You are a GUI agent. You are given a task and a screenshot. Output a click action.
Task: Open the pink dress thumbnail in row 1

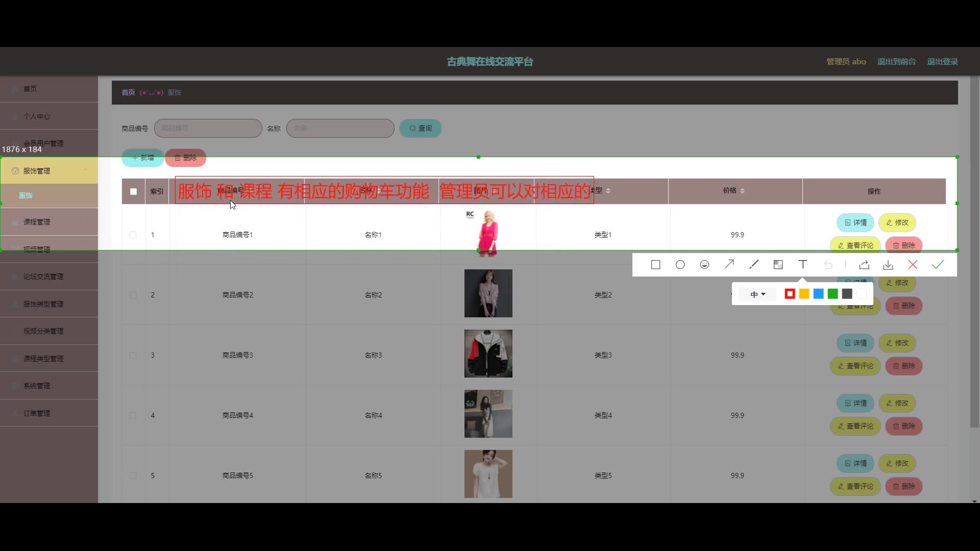tap(488, 233)
